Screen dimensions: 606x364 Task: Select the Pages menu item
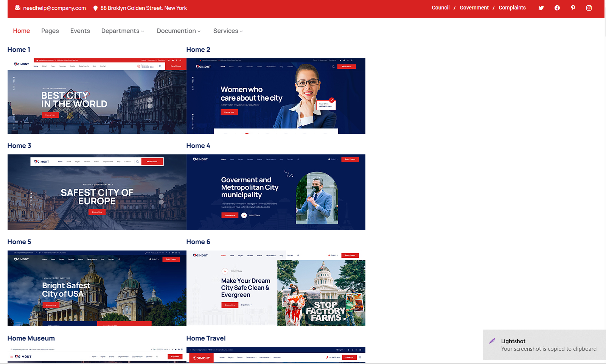pyautogui.click(x=50, y=31)
